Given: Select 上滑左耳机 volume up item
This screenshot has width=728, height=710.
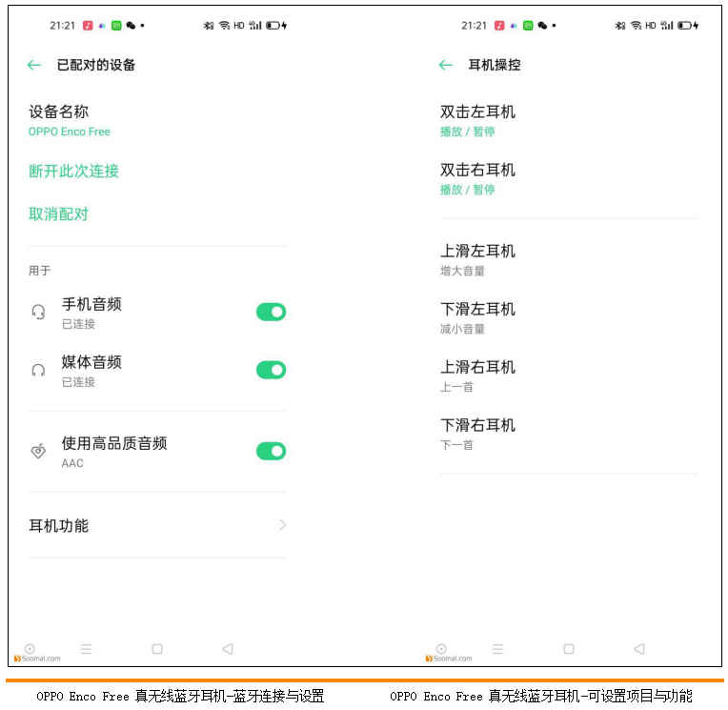Looking at the screenshot, I should 569,260.
